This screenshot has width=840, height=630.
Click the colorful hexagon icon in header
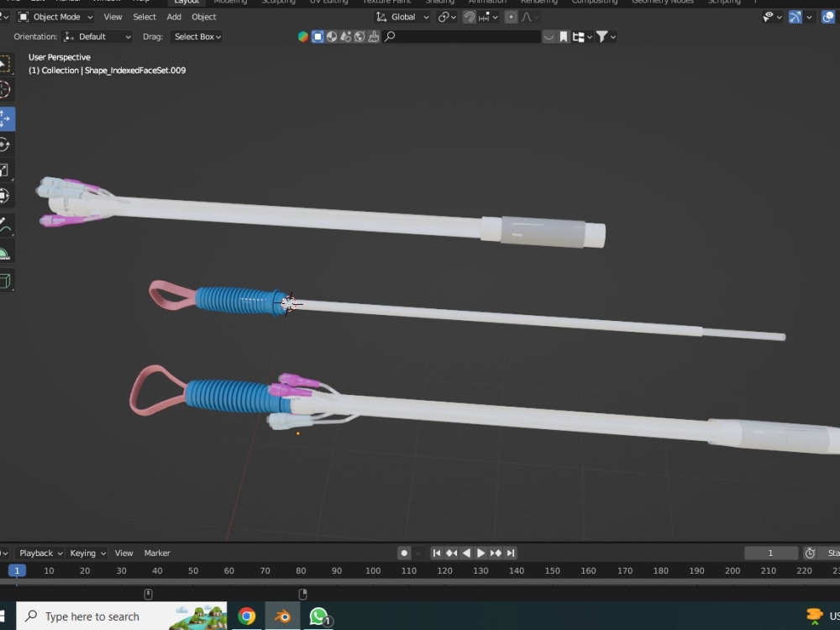click(303, 36)
